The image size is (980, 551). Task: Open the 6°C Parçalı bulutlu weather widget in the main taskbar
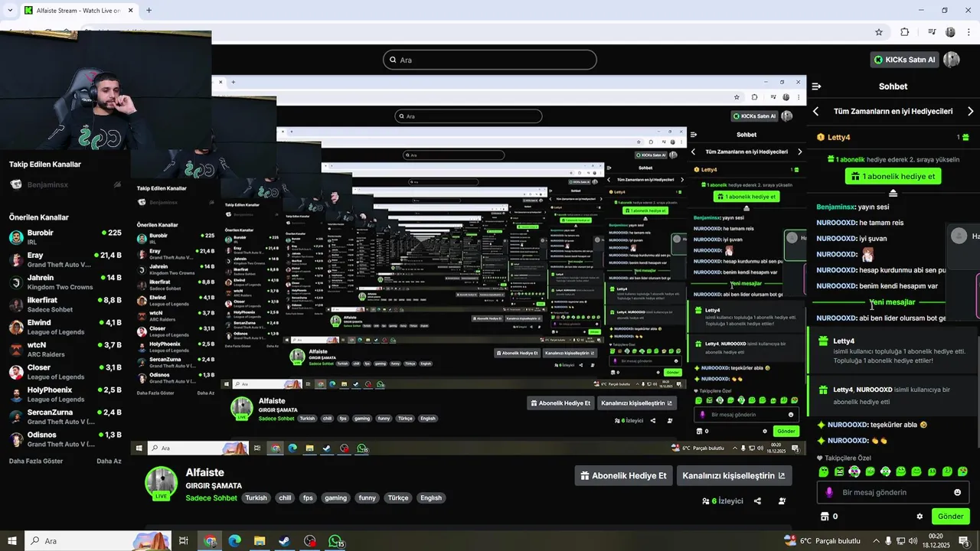822,541
